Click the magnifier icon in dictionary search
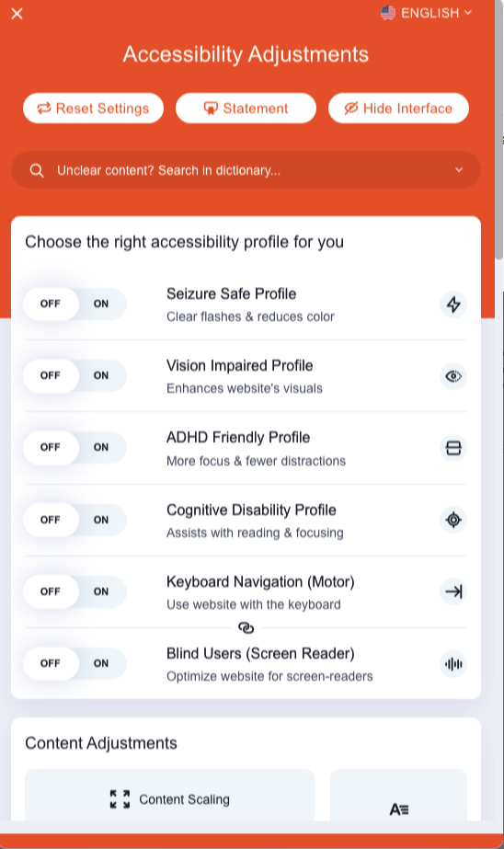This screenshot has height=849, width=504. pos(37,170)
